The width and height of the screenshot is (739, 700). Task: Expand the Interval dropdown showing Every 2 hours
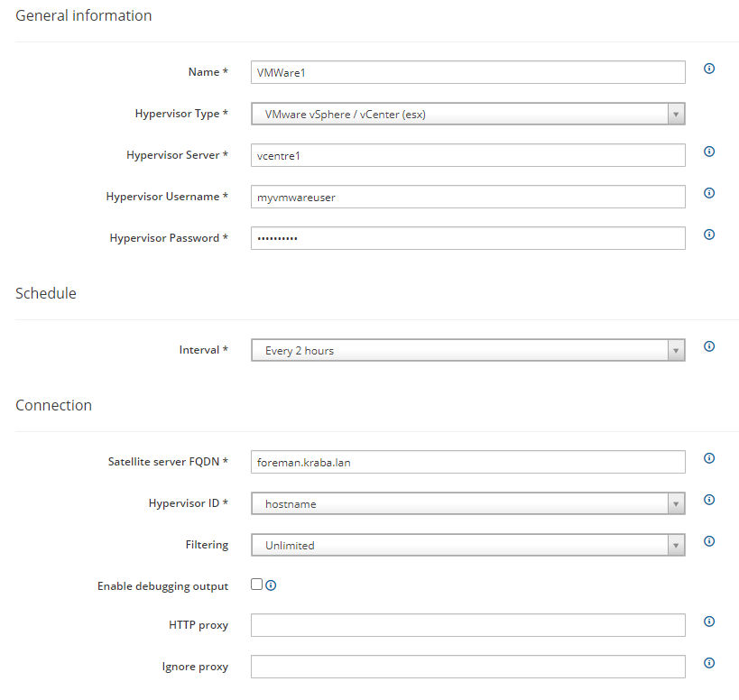(x=468, y=351)
